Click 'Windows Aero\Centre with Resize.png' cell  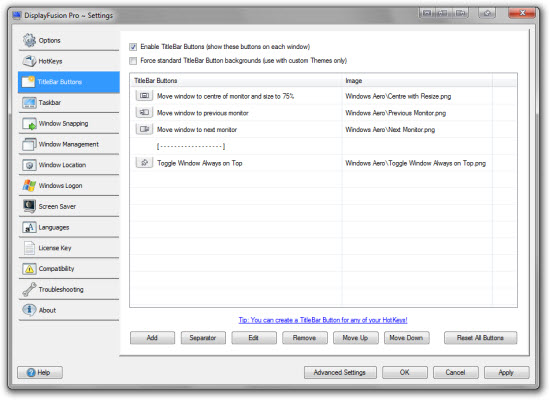[x=398, y=96]
